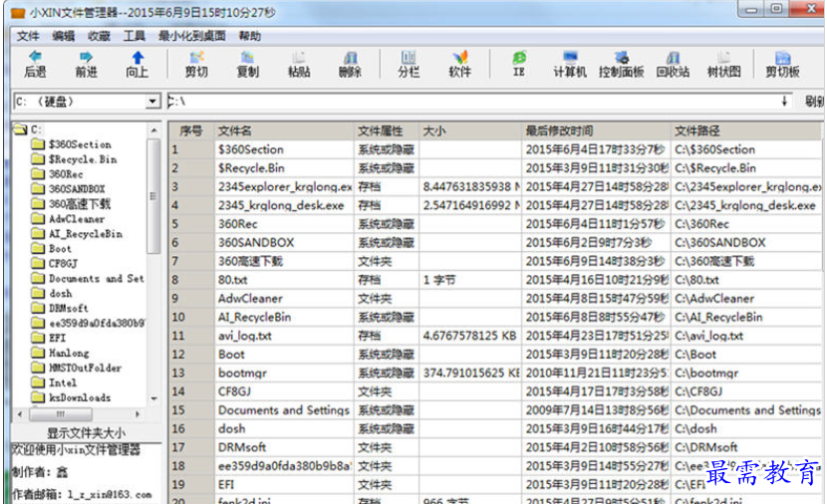Click the 粘贴 paste icon
The height and width of the screenshot is (504, 827).
click(299, 57)
